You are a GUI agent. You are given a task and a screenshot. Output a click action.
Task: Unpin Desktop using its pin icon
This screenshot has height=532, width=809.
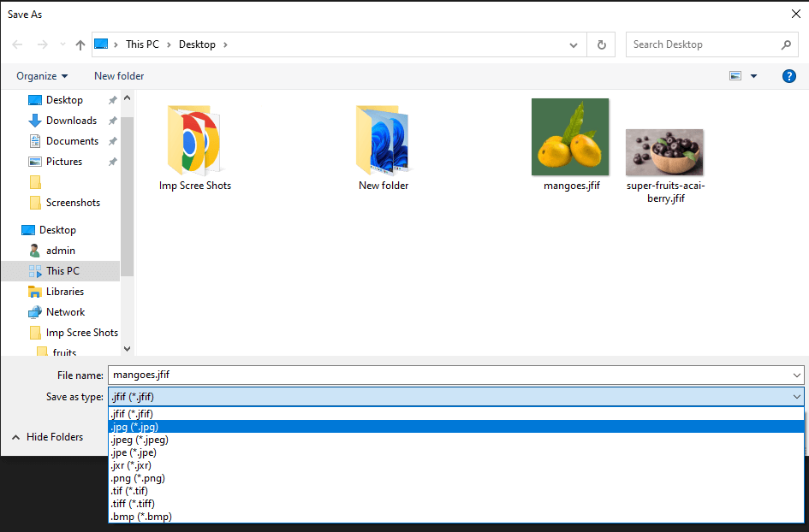click(112, 100)
